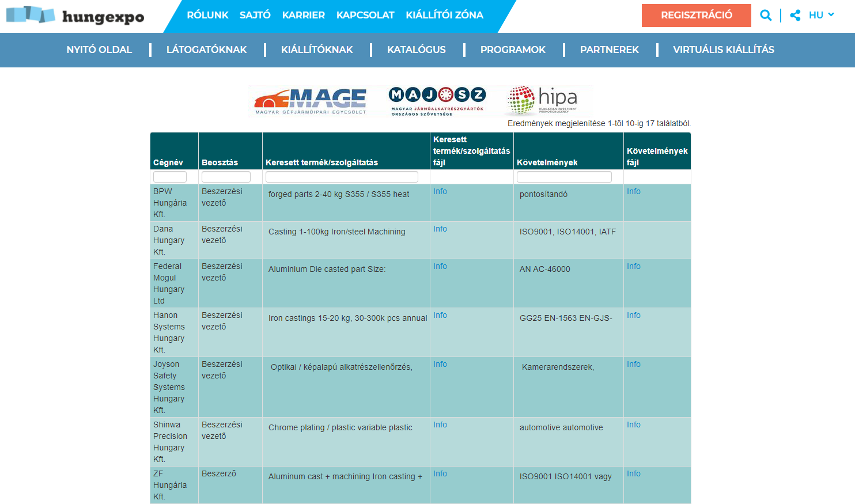Image resolution: width=855 pixels, height=504 pixels.
Task: Go to PARTNEREK tab
Action: tap(610, 50)
